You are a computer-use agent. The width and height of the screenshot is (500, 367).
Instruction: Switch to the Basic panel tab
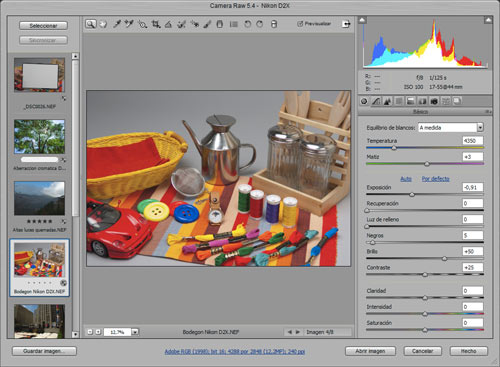tap(364, 101)
